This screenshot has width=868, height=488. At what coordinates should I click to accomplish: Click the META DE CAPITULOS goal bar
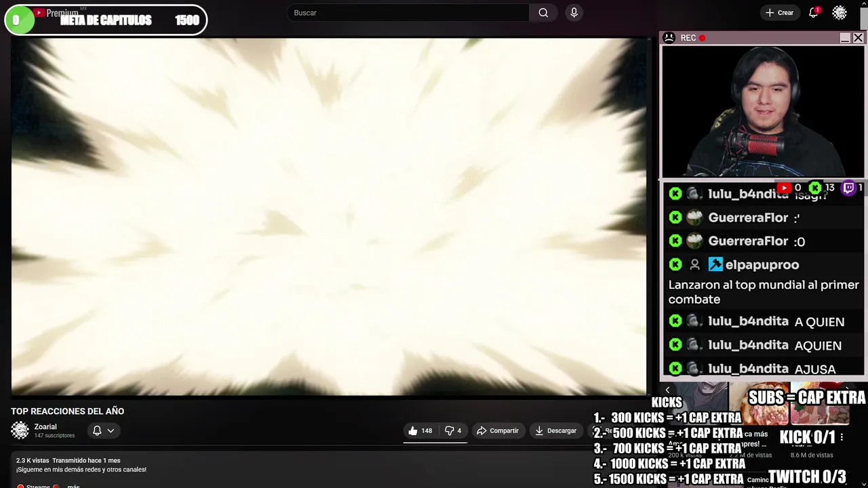tap(105, 20)
